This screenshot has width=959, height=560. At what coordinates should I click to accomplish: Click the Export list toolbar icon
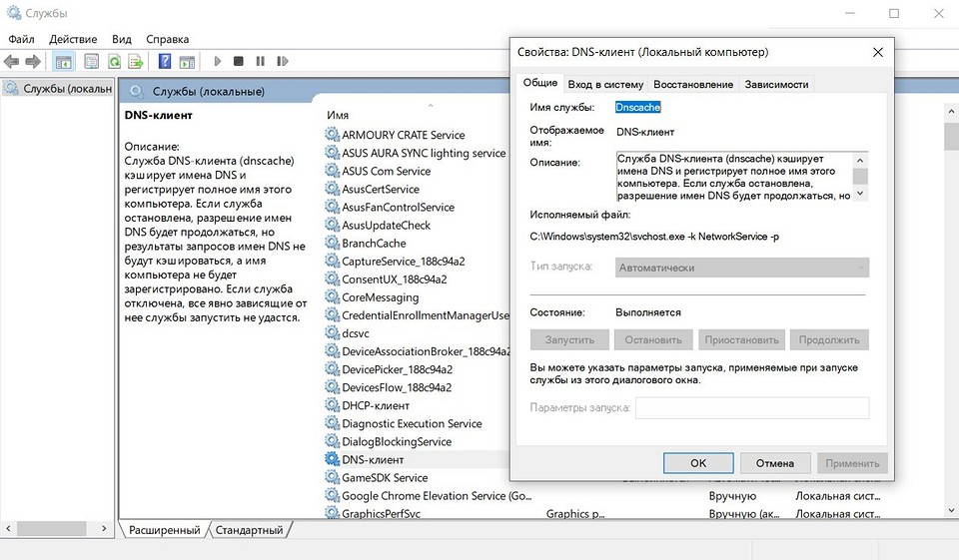pos(137,61)
